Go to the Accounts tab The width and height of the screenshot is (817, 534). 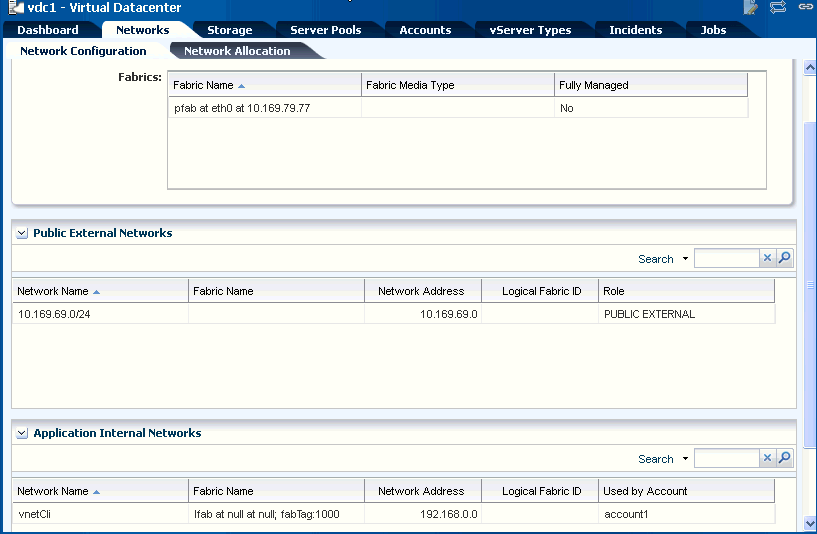[x=425, y=30]
